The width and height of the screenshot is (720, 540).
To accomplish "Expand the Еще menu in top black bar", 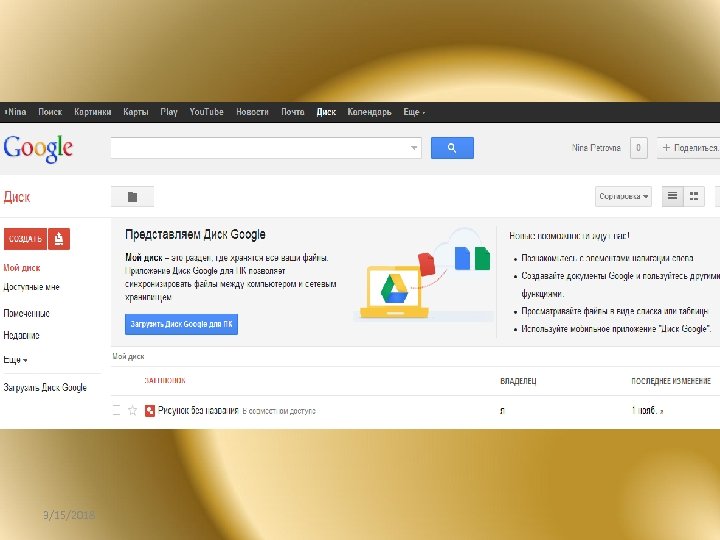I will point(414,112).
